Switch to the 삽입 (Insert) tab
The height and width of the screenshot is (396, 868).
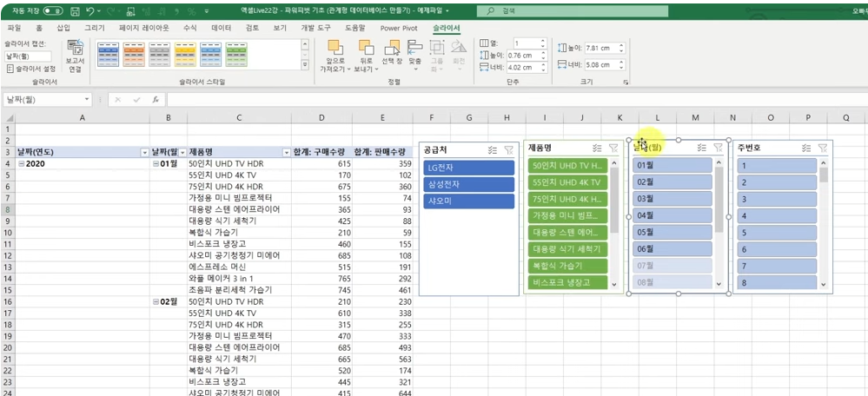click(x=63, y=28)
